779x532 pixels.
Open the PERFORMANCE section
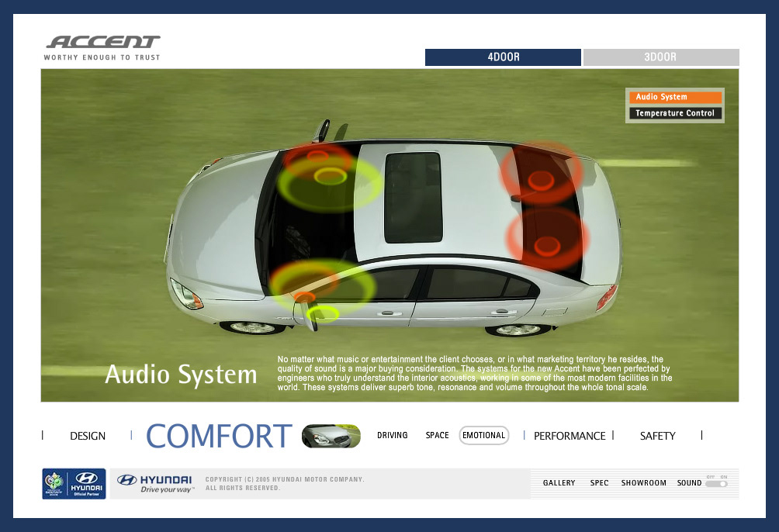[x=570, y=436]
